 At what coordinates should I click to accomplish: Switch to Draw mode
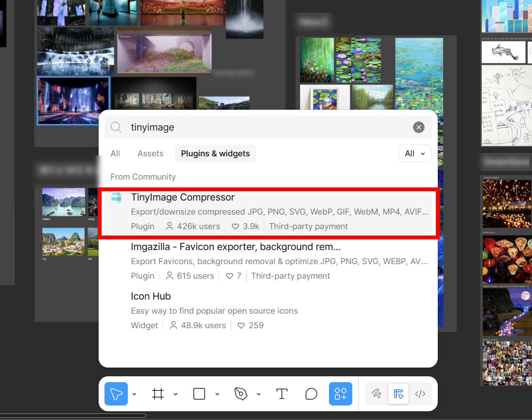pos(376,394)
